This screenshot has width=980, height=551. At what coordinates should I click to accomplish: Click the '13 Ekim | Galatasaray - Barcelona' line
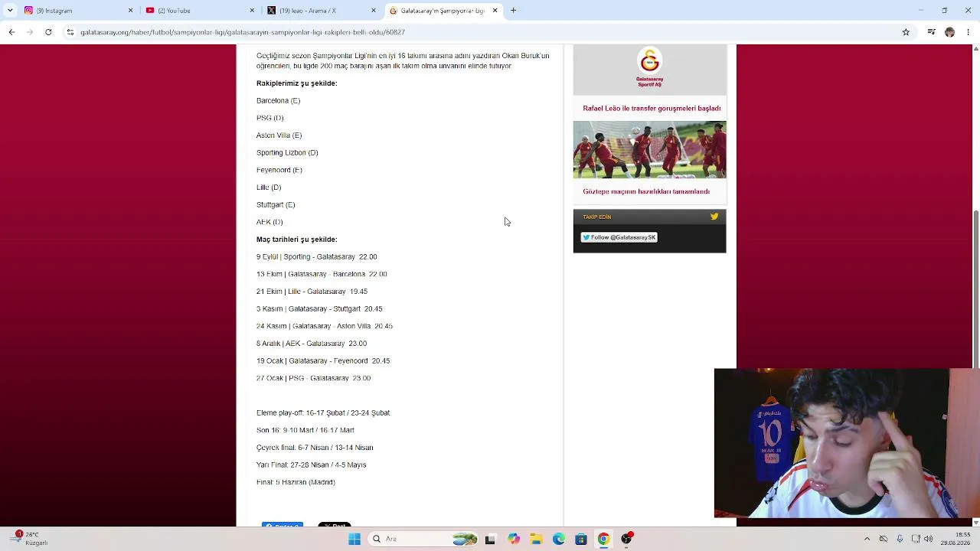pyautogui.click(x=322, y=274)
